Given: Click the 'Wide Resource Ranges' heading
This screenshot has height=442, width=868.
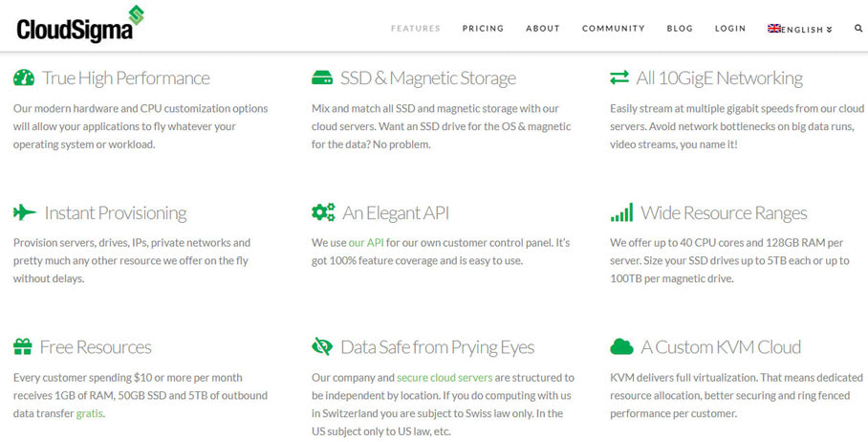Looking at the screenshot, I should pos(724,212).
